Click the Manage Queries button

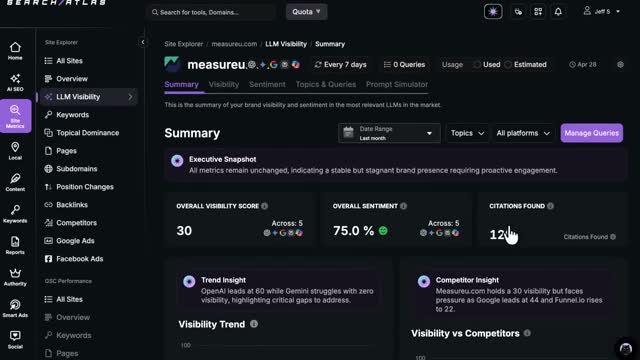pyautogui.click(x=591, y=133)
